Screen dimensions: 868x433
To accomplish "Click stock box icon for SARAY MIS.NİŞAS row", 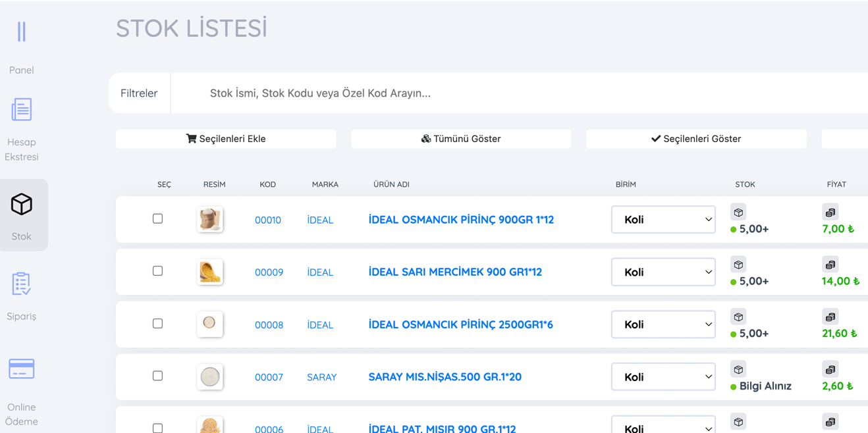I will coord(738,370).
